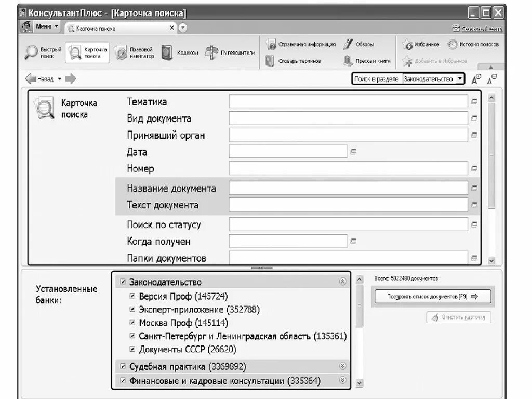Open Текст документа selection icon

point(474,205)
